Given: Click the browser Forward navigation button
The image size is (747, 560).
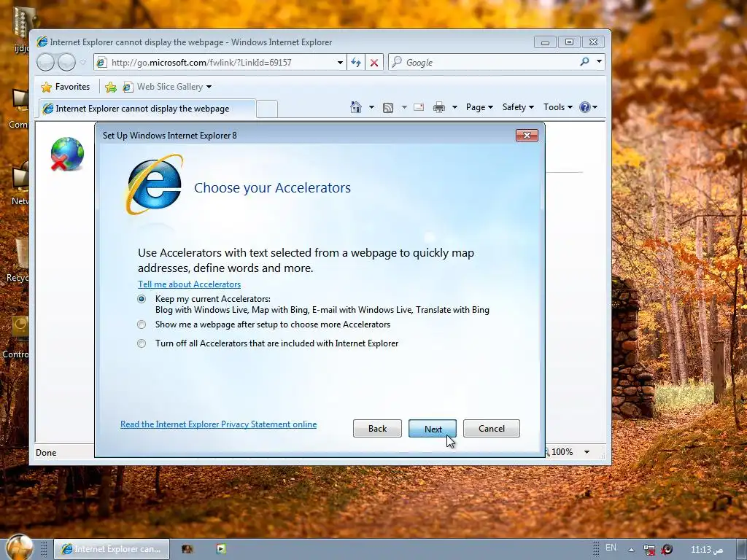Looking at the screenshot, I should [x=66, y=62].
